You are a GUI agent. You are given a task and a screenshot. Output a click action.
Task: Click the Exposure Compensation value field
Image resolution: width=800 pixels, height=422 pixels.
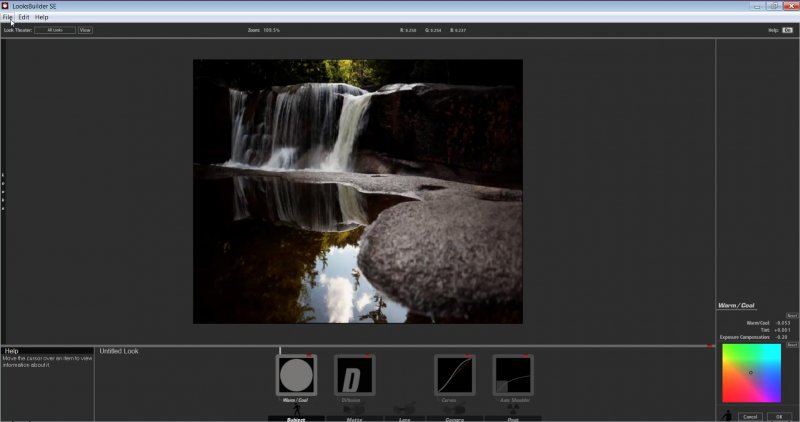pos(781,337)
